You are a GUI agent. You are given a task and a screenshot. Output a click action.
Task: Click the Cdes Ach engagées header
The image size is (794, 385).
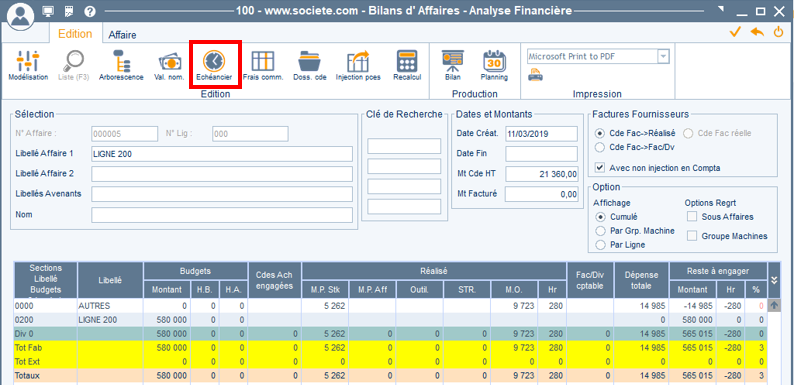275,280
